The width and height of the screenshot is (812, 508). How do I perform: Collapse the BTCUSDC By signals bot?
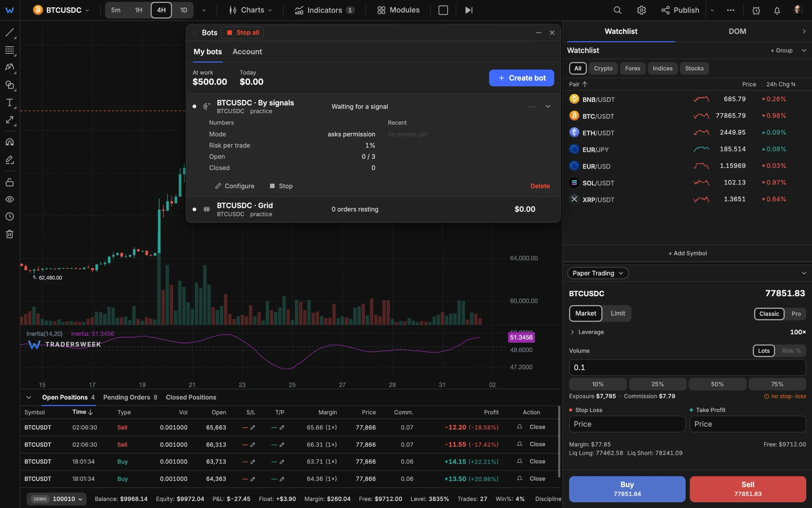[548, 106]
